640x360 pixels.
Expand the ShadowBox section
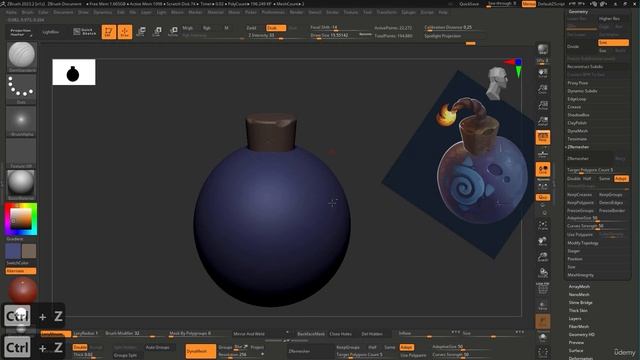click(x=578, y=116)
